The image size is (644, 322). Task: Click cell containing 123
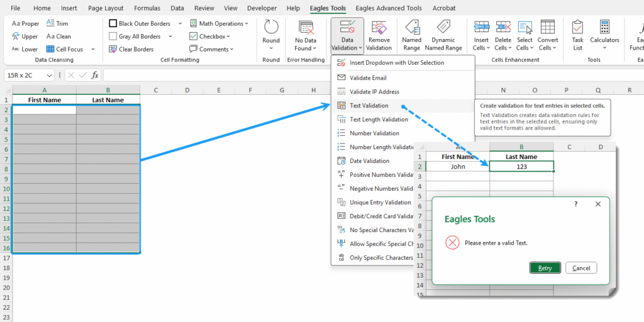521,167
